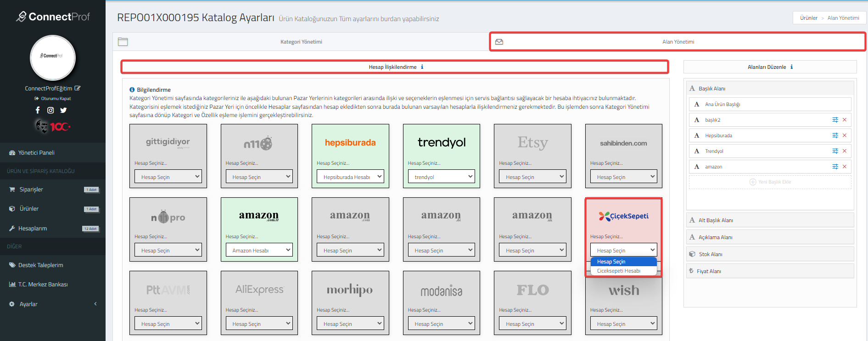Screen dimensions: 868x341
Task: Open account dropdown under AliExpress
Action: point(259,324)
